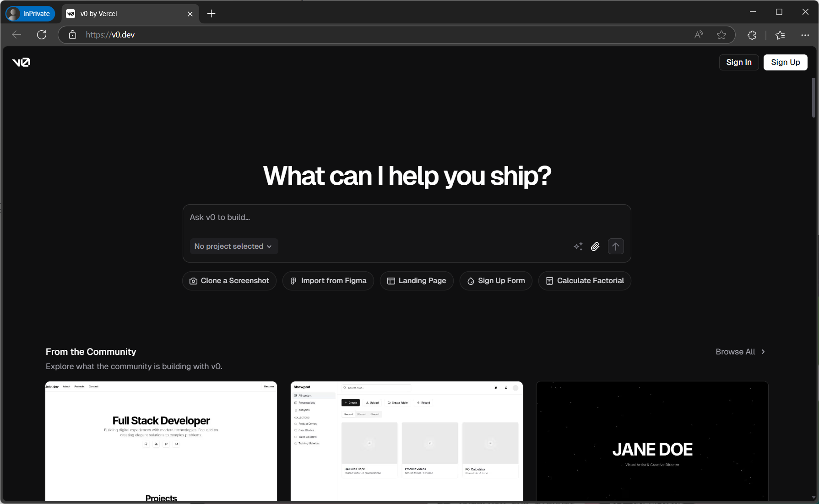Image resolution: width=819 pixels, height=504 pixels.
Task: Click the InPrivate profile badge
Action: (30, 14)
